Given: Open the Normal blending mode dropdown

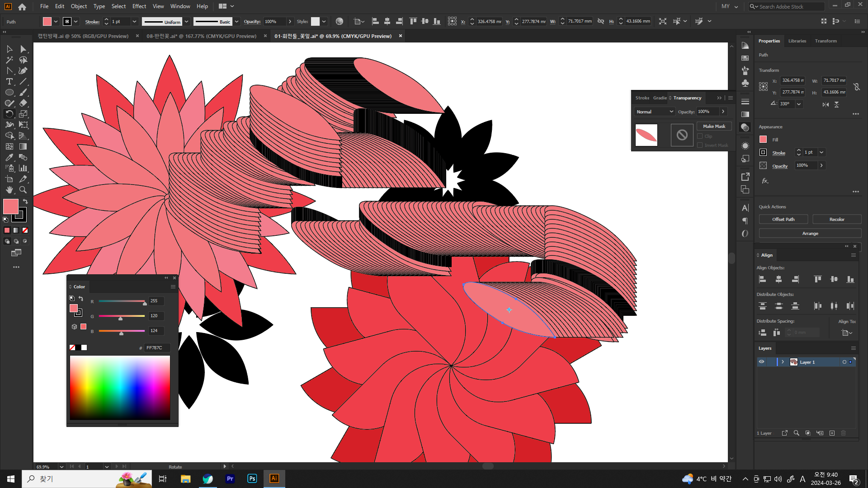Looking at the screenshot, I should tap(654, 112).
